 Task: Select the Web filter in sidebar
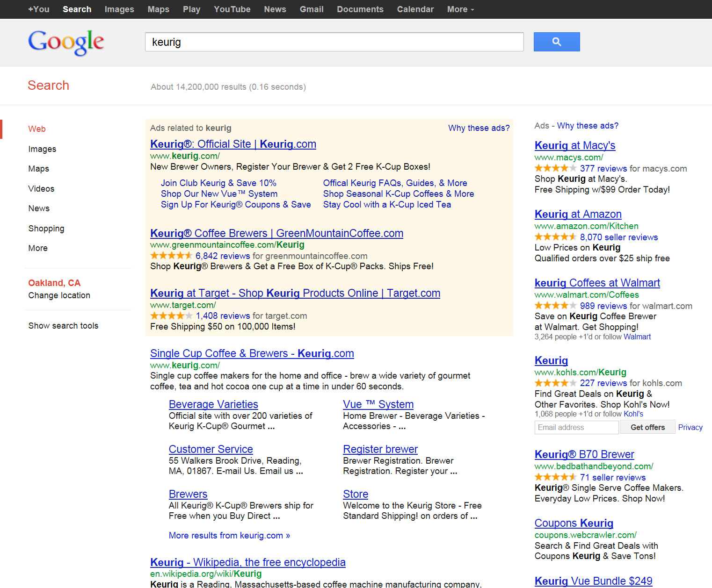(x=37, y=129)
